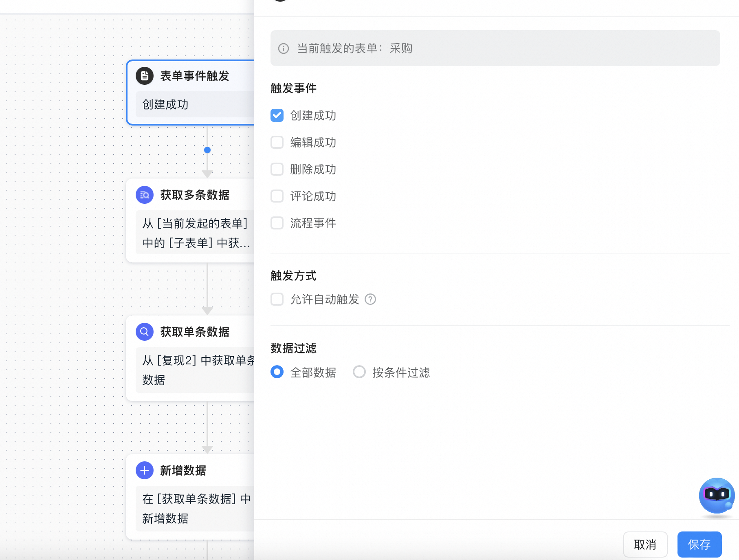Select the 新增数据 node title
Image resolution: width=739 pixels, height=560 pixels.
[183, 470]
